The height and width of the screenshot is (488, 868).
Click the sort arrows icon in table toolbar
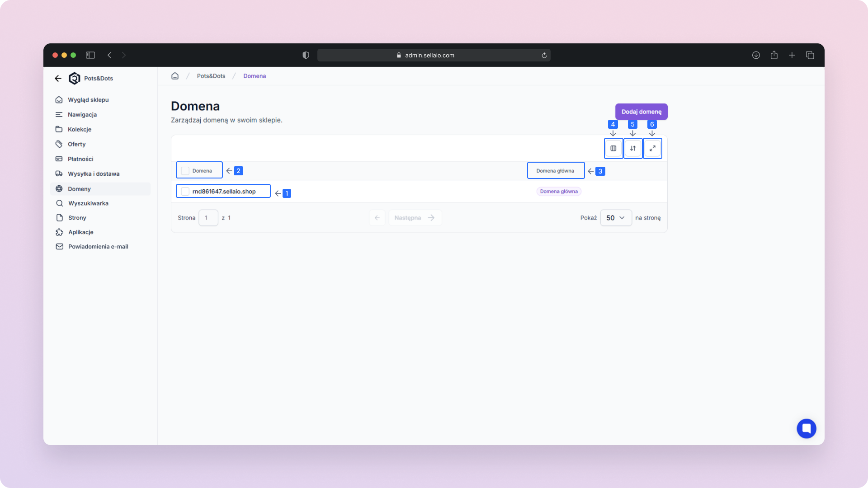tap(633, 148)
